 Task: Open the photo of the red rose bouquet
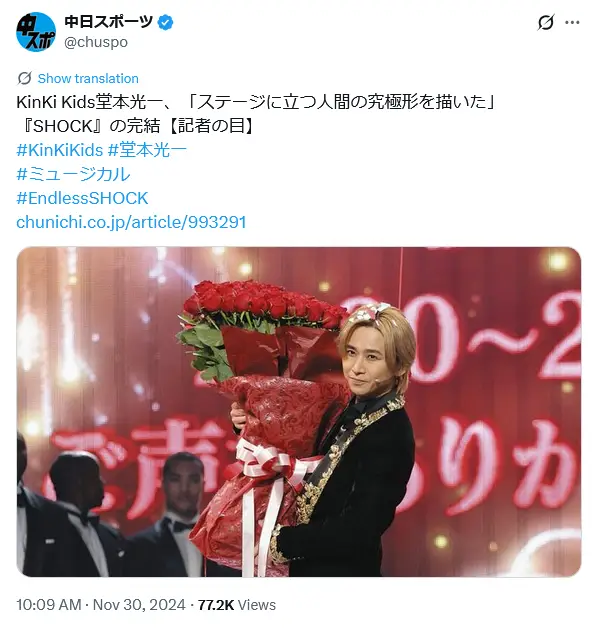click(299, 412)
